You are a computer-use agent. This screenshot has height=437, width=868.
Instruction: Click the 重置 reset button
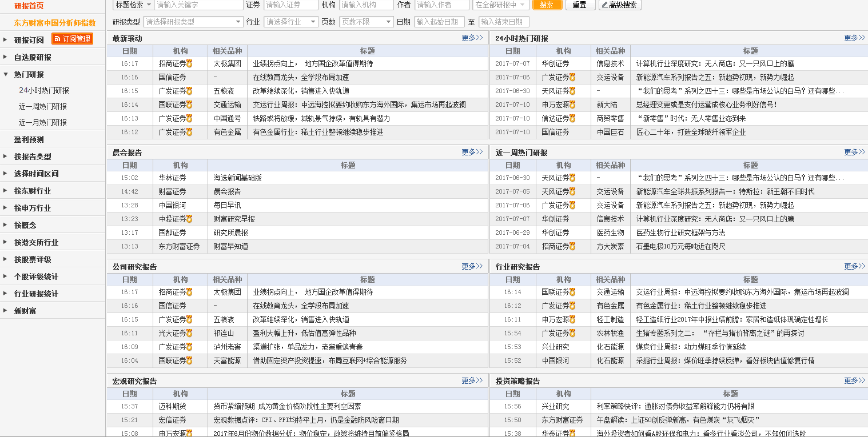tap(580, 5)
